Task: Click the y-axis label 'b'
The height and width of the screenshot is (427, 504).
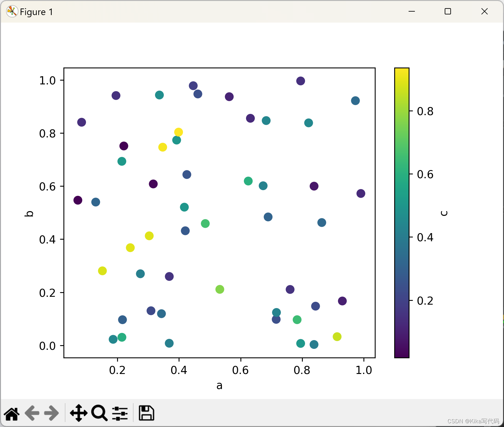Action: [29, 213]
